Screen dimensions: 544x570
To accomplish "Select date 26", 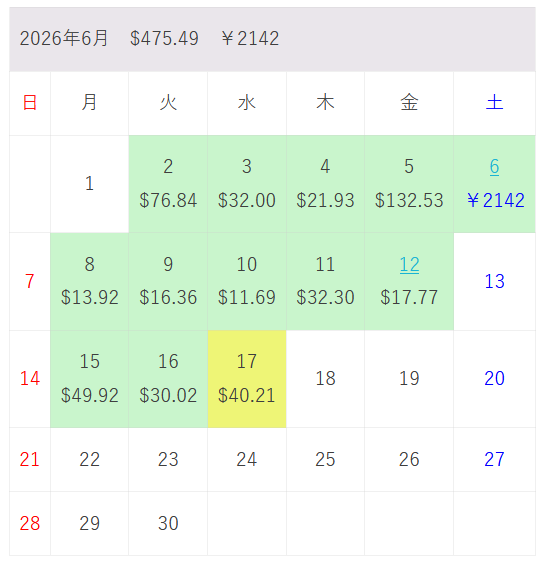I will 409,460.
